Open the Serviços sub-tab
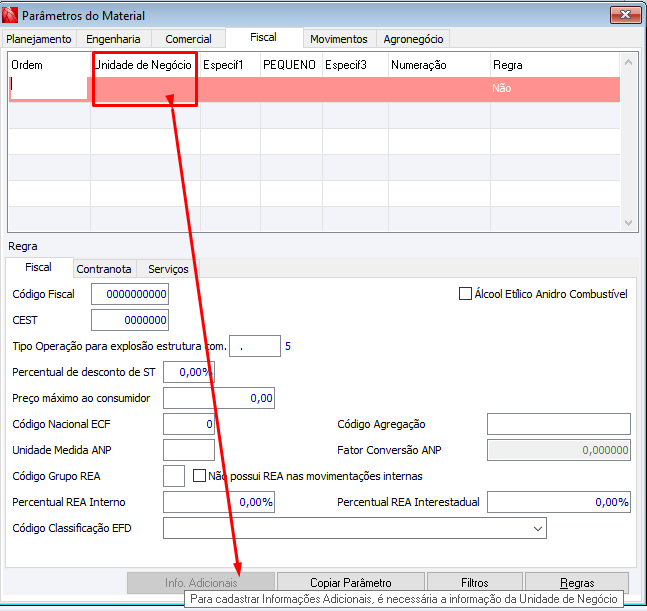The image size is (647, 611). tap(168, 269)
